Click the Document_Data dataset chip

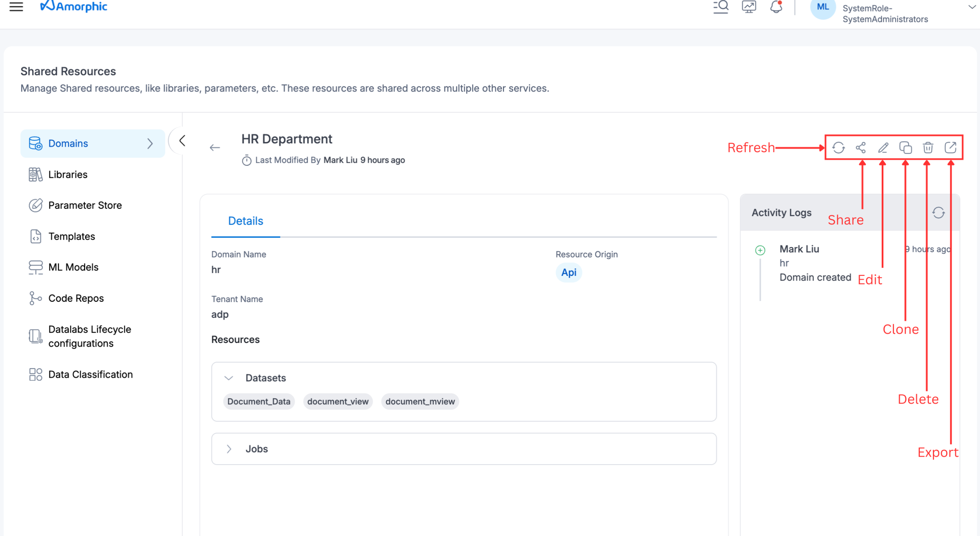[x=259, y=401]
